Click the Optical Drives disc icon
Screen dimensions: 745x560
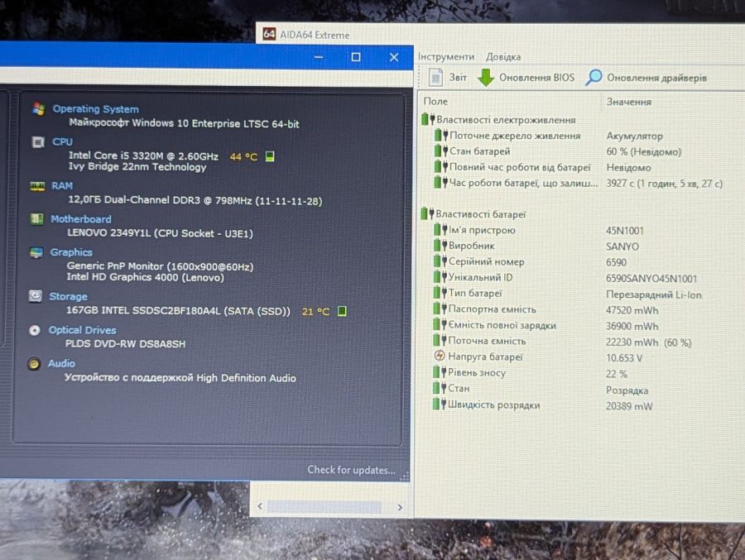click(x=35, y=330)
